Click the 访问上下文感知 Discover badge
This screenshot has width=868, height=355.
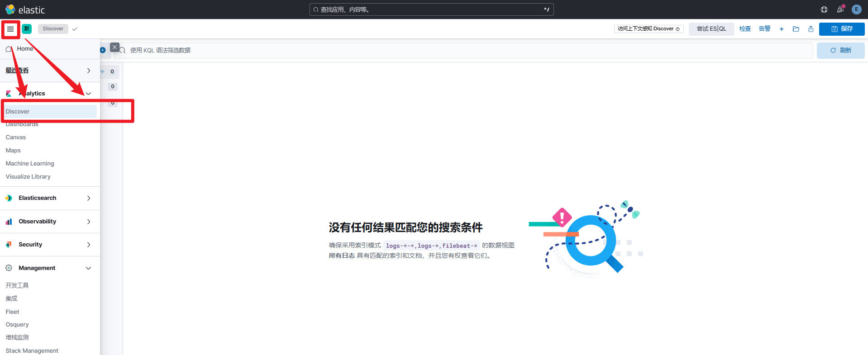tap(649, 29)
